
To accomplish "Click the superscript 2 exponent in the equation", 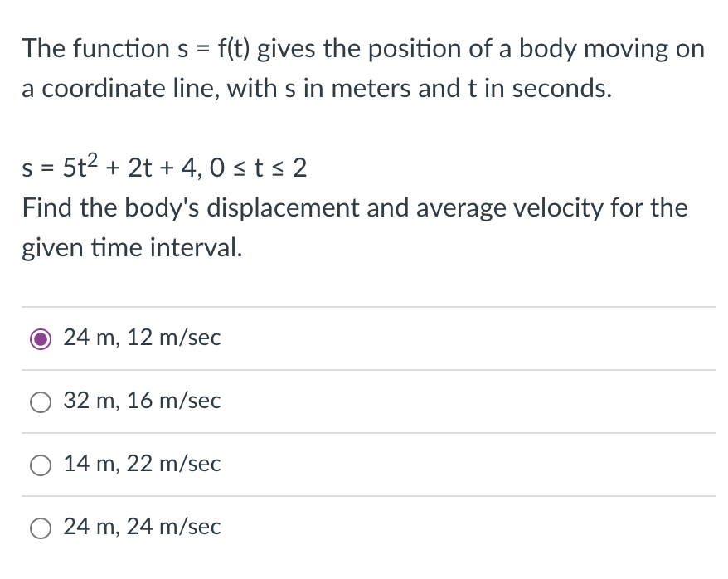I will click(92, 159).
